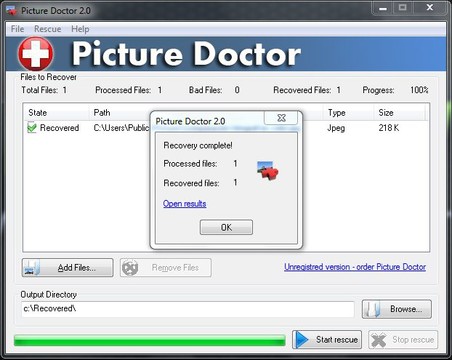Screen dimensions: 452x360
Task: Click the red cross Picture Doctor logo
Action: [36, 54]
